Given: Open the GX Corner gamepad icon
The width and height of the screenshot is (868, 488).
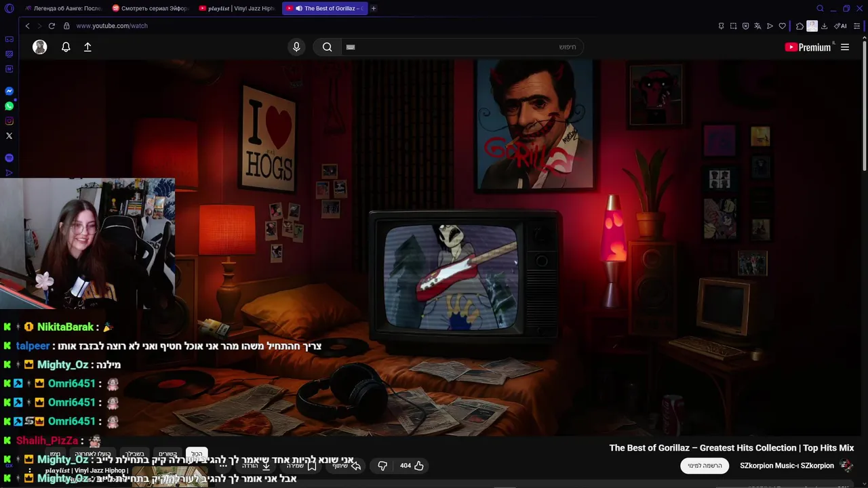Looking at the screenshot, I should coord(9,39).
